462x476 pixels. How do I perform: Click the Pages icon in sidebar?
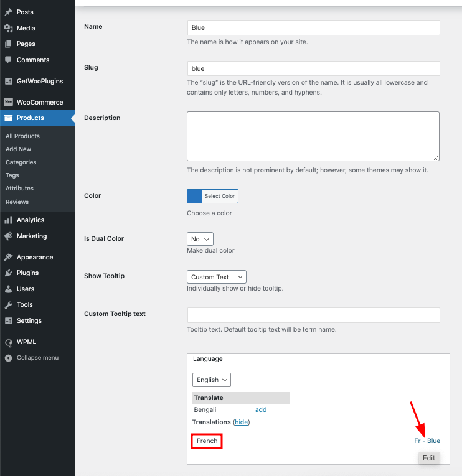tap(9, 44)
